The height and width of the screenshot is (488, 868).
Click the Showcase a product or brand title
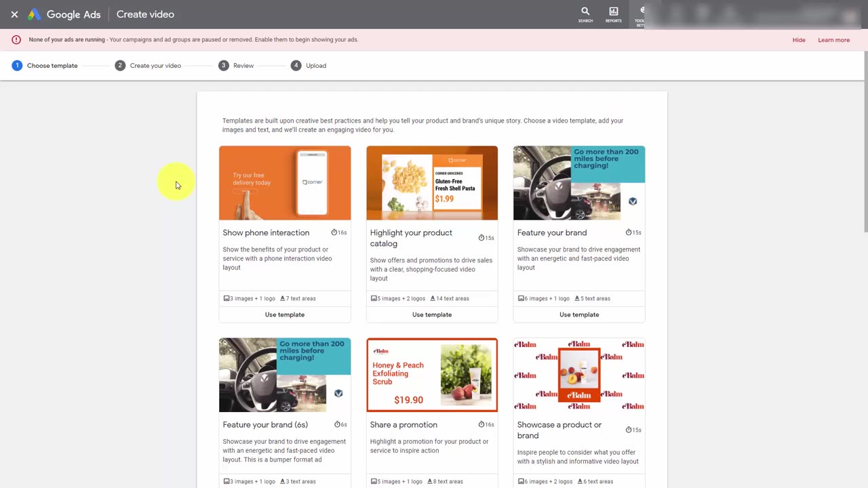click(x=559, y=430)
